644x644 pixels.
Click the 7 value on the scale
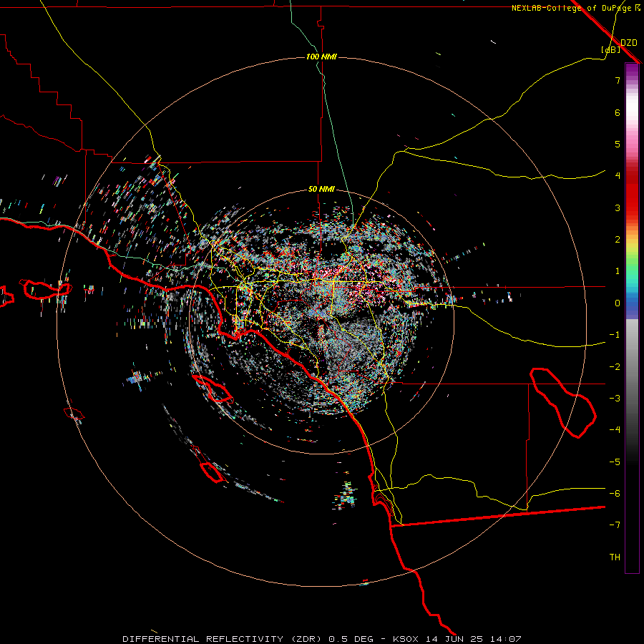click(618, 80)
